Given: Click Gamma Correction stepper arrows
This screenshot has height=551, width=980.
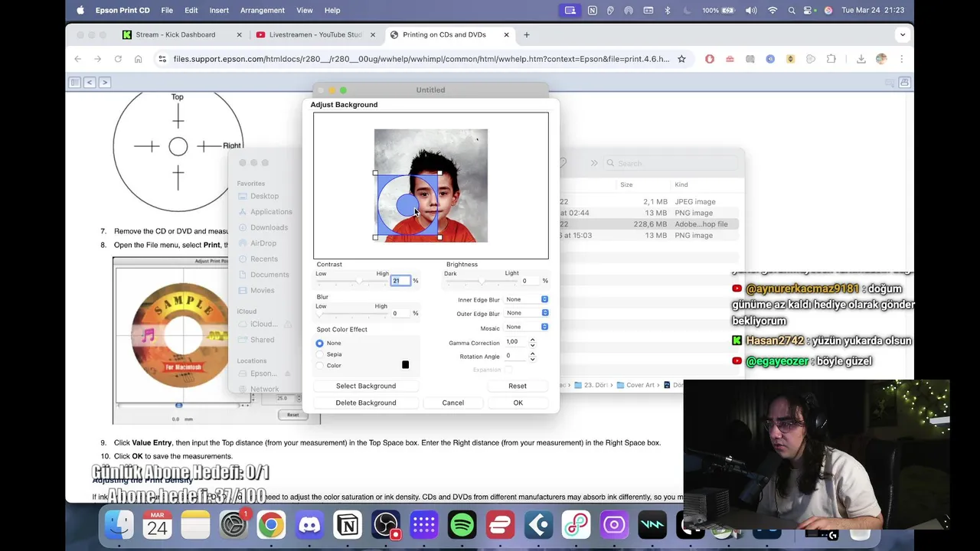Looking at the screenshot, I should pos(532,342).
